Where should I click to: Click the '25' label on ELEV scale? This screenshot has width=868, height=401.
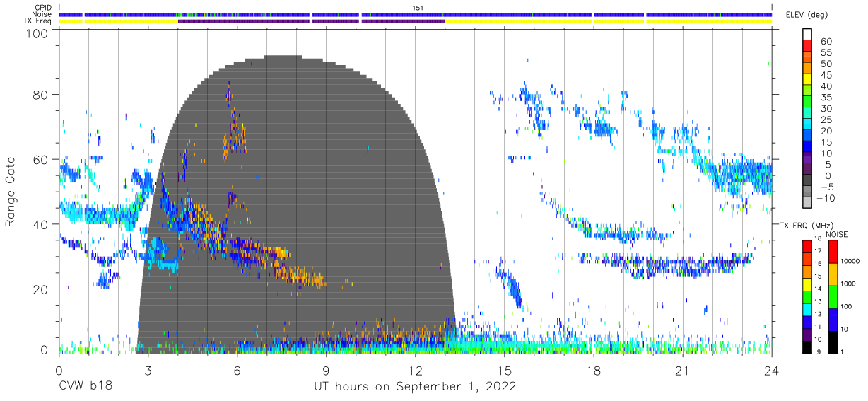(826, 120)
